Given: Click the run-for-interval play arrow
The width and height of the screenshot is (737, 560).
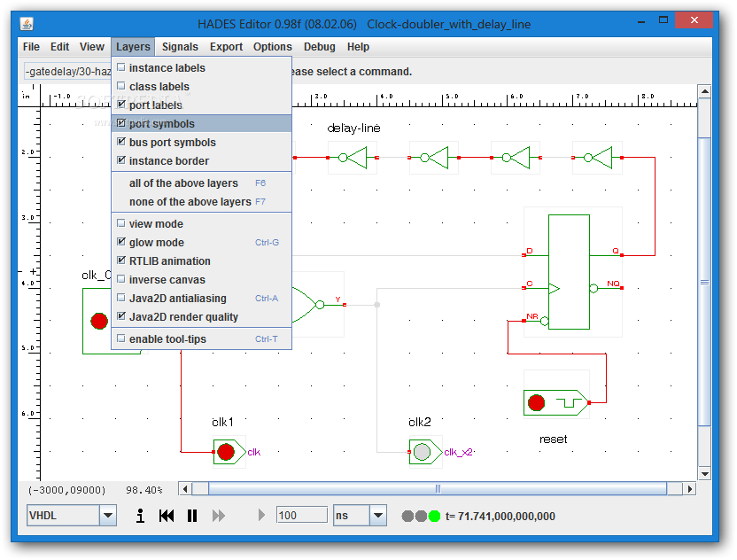Looking at the screenshot, I should (x=261, y=516).
